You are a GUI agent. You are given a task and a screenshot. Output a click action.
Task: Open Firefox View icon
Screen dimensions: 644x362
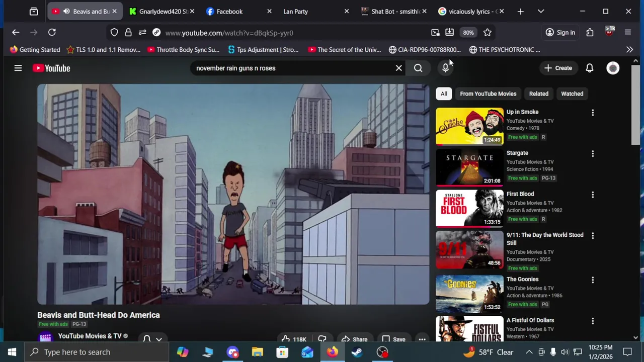(34, 12)
